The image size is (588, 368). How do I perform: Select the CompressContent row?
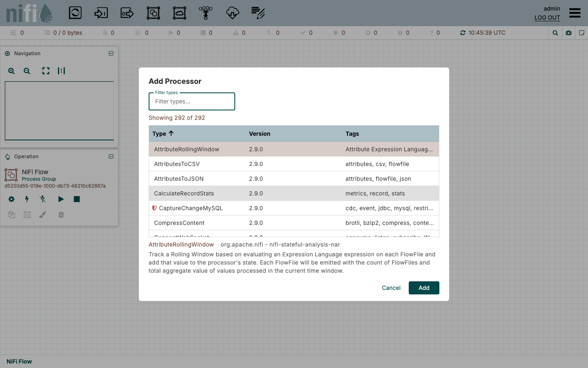tap(294, 223)
